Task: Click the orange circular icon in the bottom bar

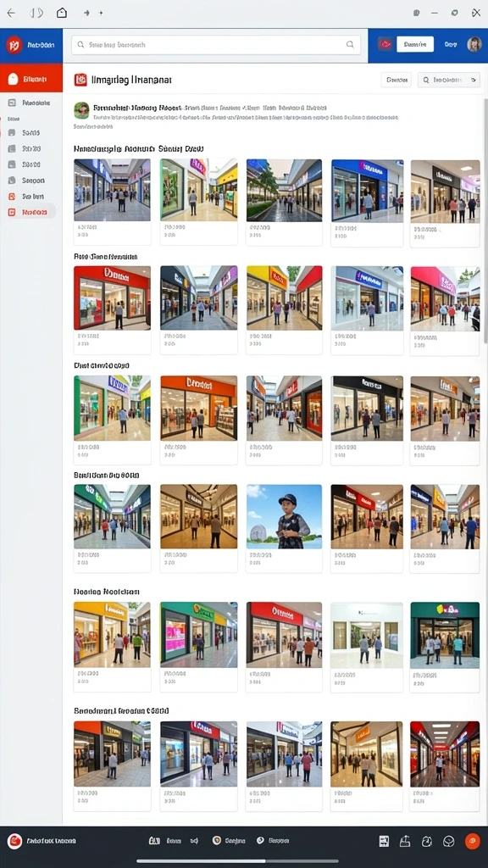Action: click(x=472, y=841)
